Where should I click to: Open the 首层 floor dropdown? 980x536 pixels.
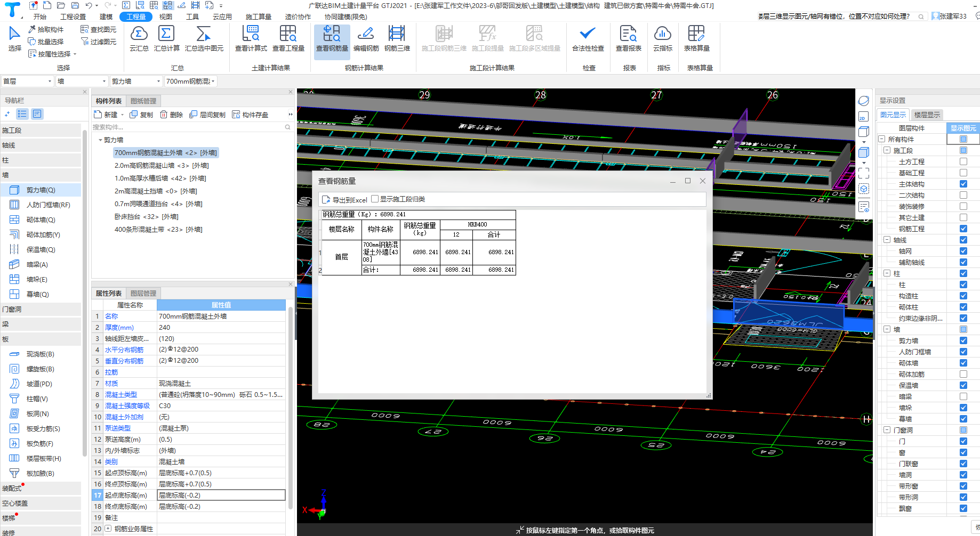[27, 81]
